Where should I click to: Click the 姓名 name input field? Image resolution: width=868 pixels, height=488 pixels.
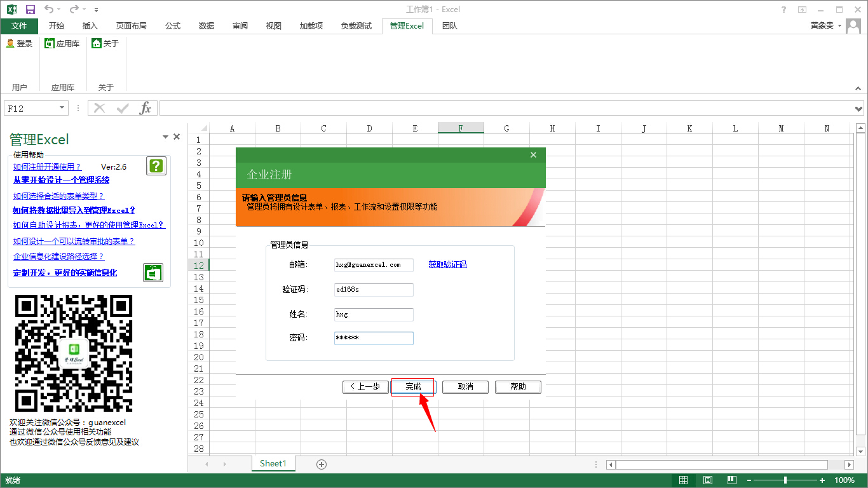point(374,315)
